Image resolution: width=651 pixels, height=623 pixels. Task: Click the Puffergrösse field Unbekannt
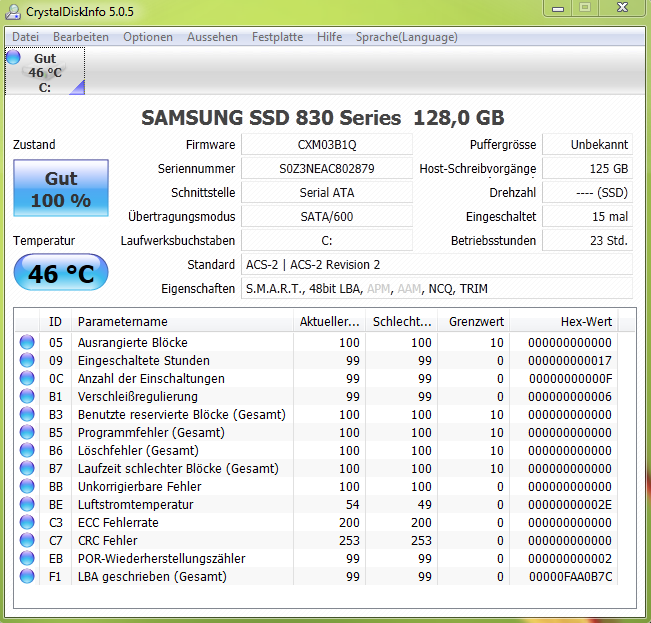pos(587,144)
